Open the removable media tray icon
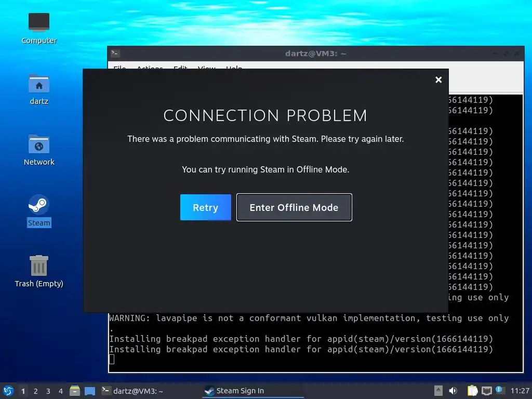The image size is (532, 399). (x=438, y=391)
